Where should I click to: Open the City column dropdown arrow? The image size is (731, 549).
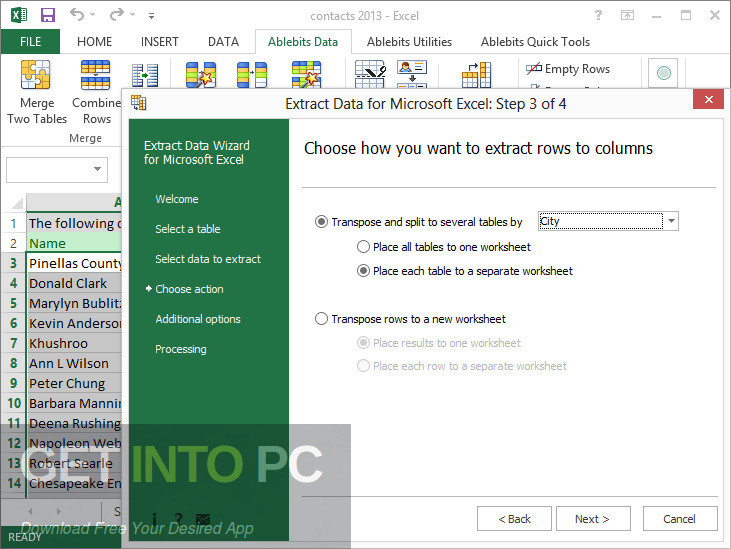point(671,221)
